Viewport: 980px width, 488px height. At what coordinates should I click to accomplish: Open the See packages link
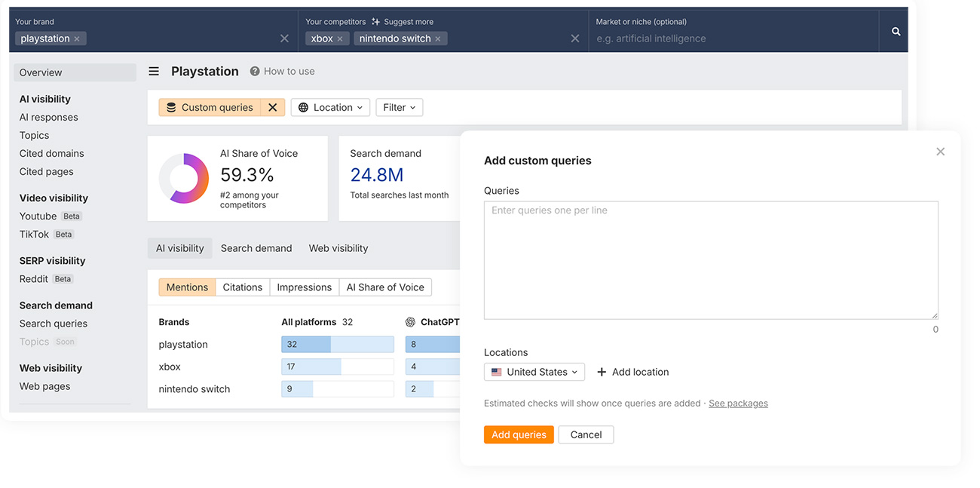[738, 404]
